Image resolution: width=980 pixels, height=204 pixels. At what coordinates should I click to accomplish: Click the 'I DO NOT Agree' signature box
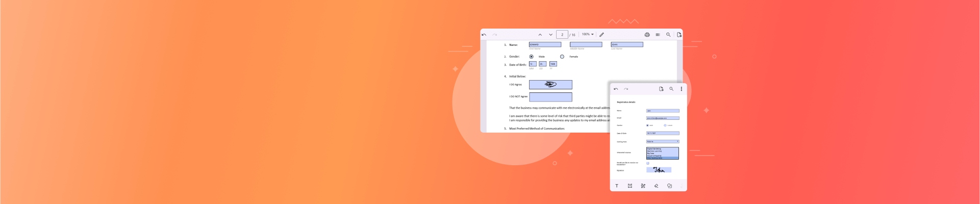click(x=550, y=97)
